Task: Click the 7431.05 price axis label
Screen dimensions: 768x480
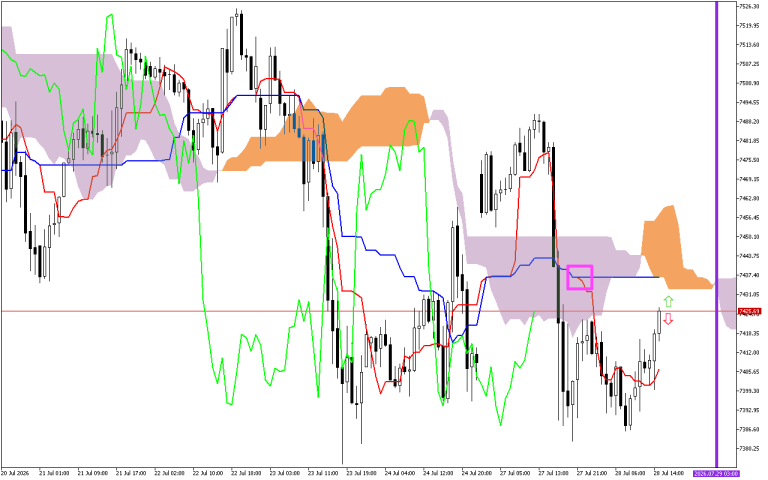Action: (749, 294)
